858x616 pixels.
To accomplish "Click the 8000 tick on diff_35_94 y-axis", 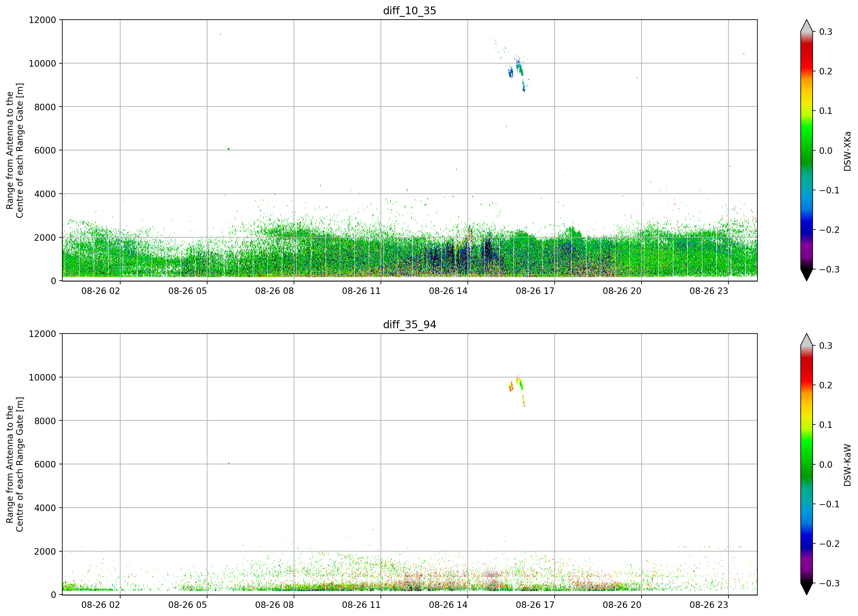I will (x=45, y=421).
